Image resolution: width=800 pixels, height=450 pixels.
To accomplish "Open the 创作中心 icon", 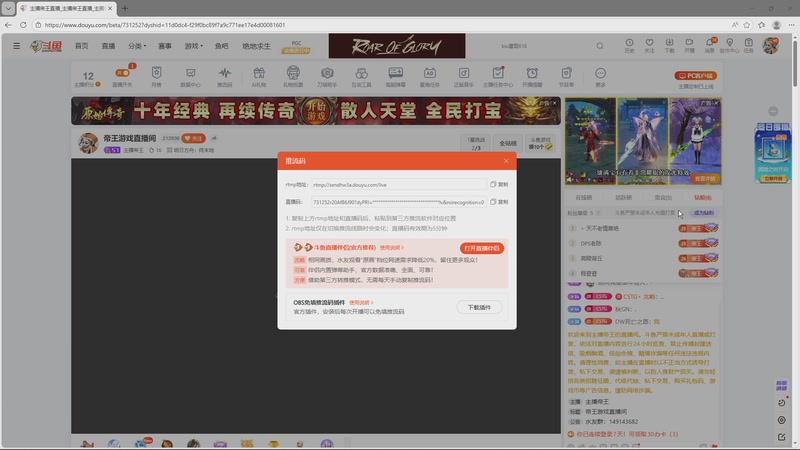I will [730, 45].
